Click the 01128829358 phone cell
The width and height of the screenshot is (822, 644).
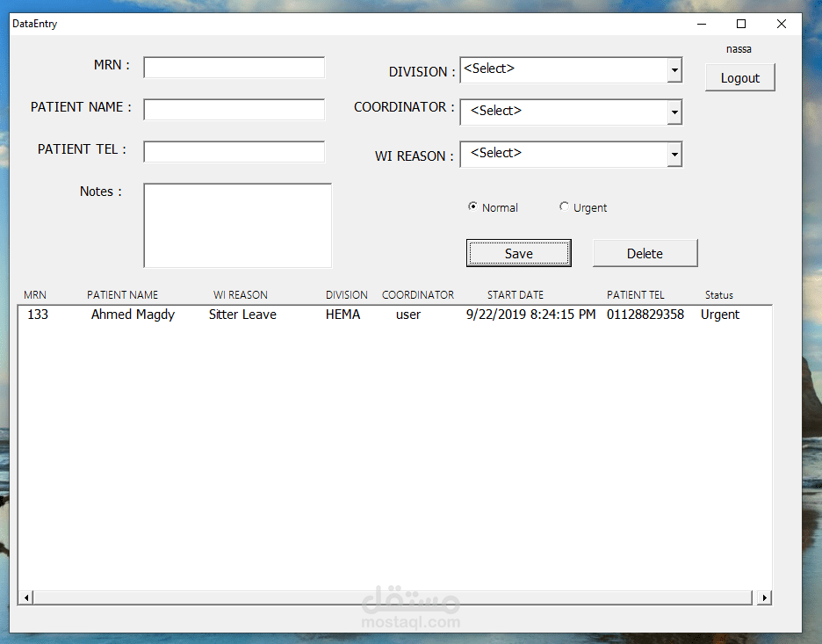coord(645,315)
